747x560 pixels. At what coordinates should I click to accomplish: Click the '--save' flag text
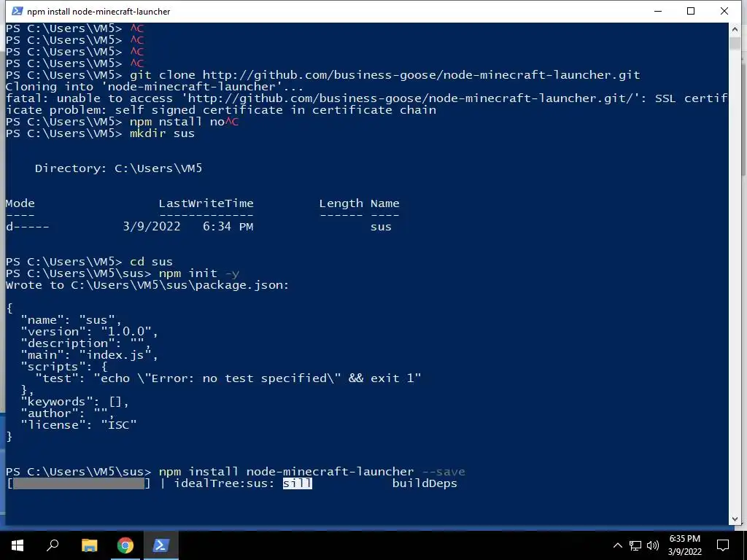[444, 472]
